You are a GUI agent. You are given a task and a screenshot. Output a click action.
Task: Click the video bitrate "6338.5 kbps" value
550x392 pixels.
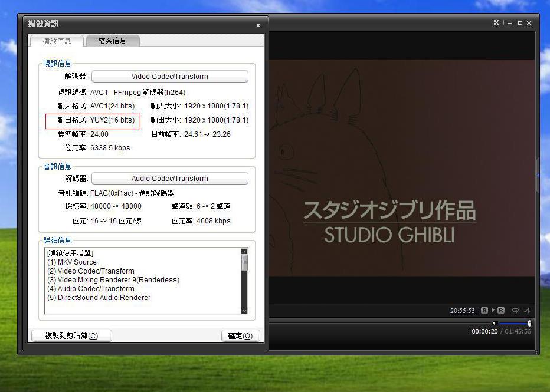click(110, 148)
